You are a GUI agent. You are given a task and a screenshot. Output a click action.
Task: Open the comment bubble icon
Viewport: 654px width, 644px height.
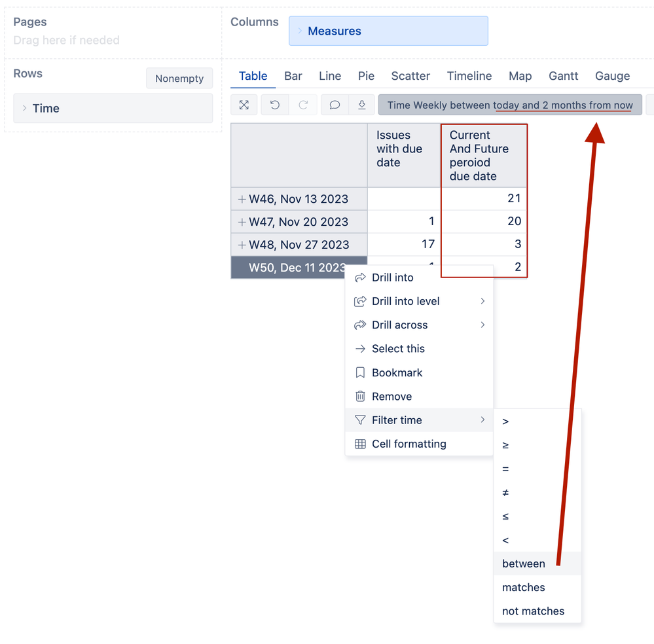click(334, 105)
